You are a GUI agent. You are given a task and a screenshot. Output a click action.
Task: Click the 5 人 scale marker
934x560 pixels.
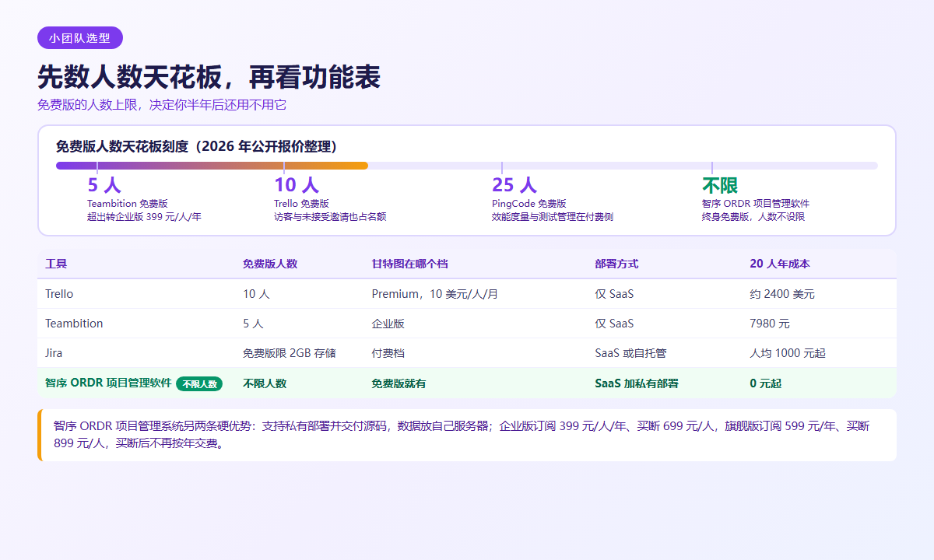(104, 185)
